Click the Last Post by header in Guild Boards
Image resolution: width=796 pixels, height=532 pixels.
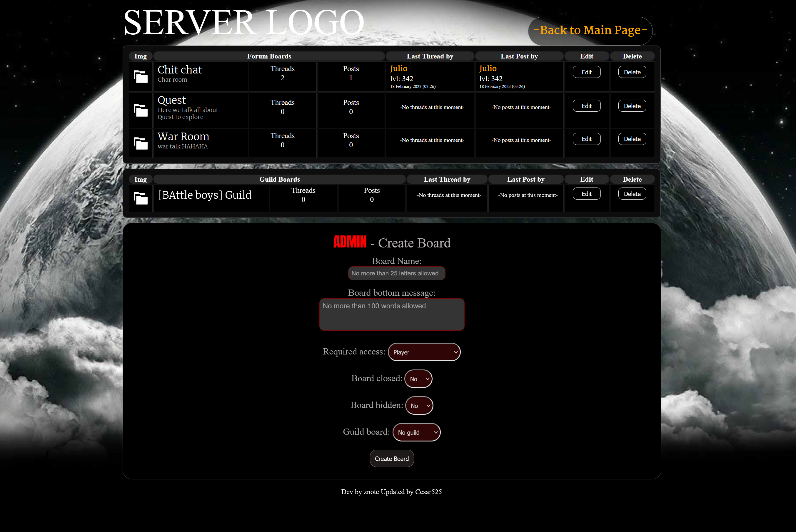coord(526,179)
